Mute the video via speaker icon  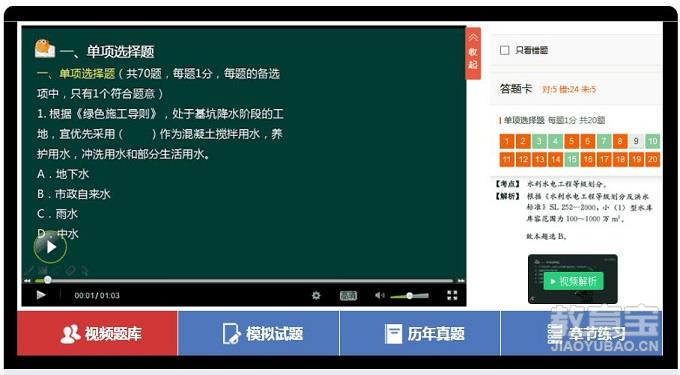point(379,295)
